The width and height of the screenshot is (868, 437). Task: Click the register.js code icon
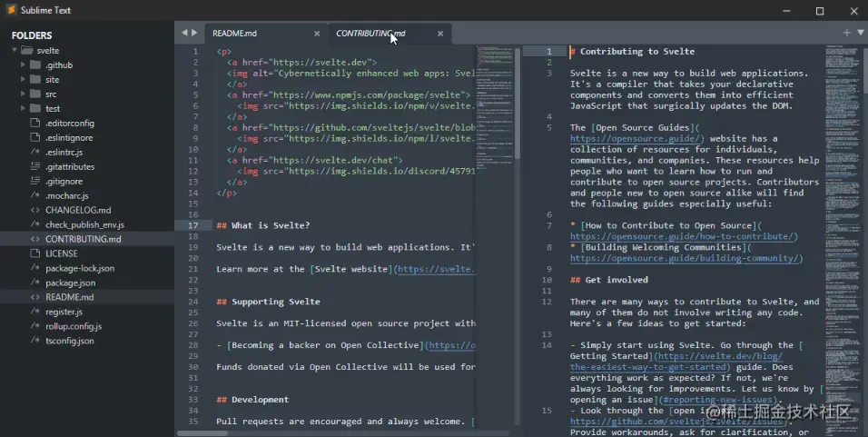[35, 312]
